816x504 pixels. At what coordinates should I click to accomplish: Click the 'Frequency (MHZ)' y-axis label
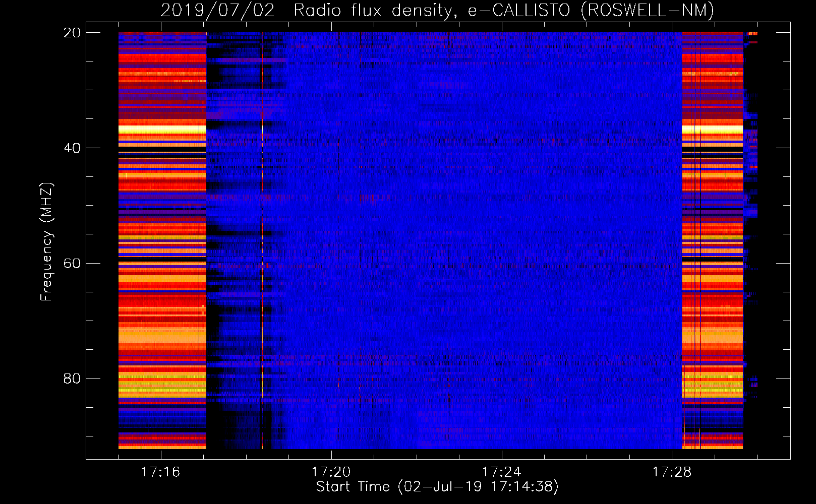coord(46,242)
